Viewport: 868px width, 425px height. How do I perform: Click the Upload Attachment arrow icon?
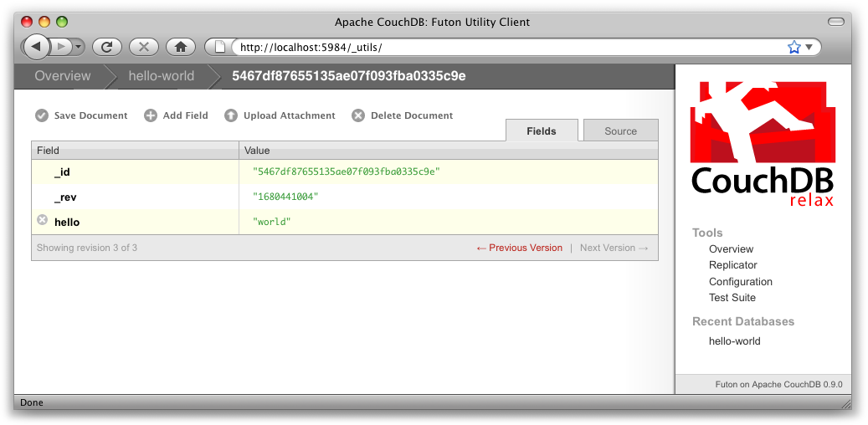pyautogui.click(x=231, y=115)
